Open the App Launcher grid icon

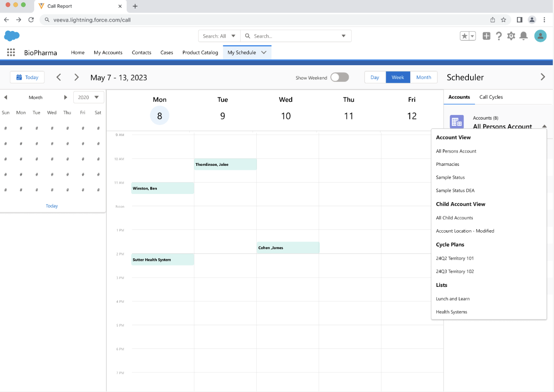pyautogui.click(x=11, y=52)
